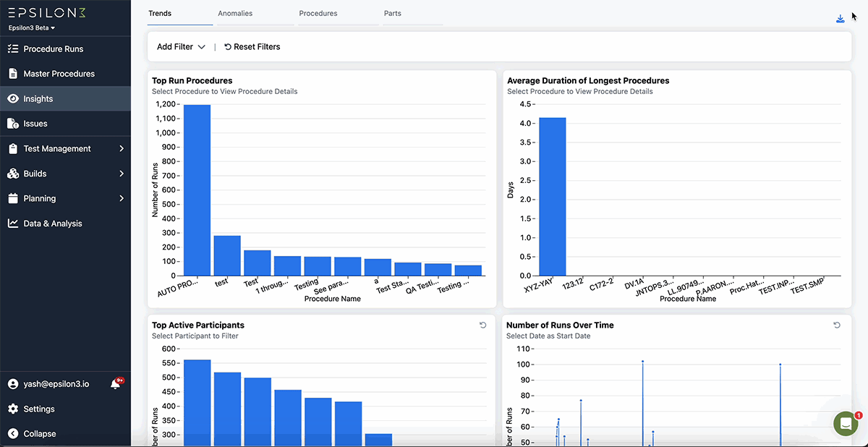Expand the Builds submenu arrow

tap(121, 174)
